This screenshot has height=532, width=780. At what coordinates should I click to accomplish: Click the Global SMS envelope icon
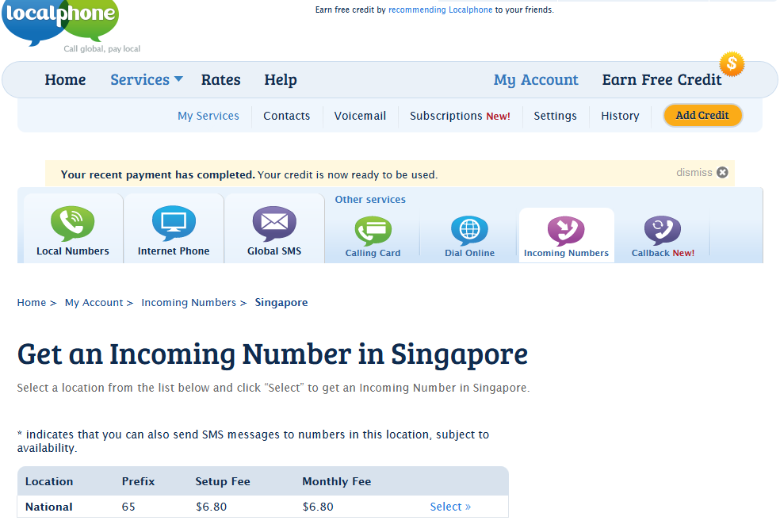point(274,224)
